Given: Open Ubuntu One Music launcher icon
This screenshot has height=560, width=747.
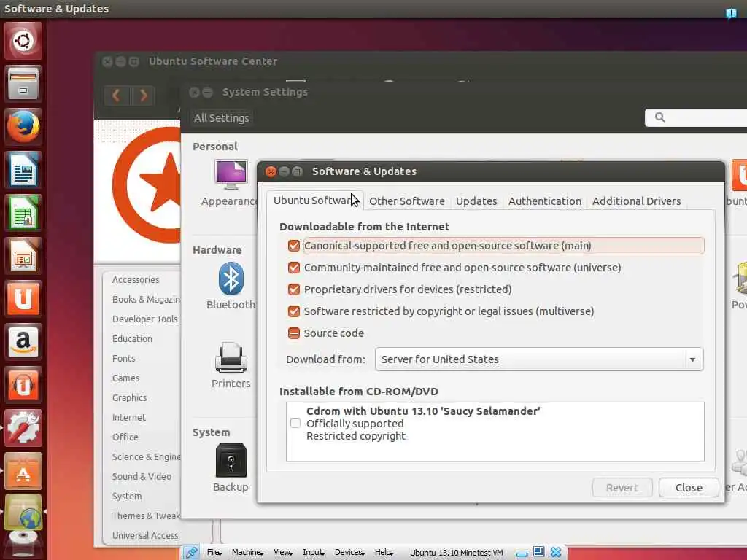Looking at the screenshot, I should [x=23, y=384].
